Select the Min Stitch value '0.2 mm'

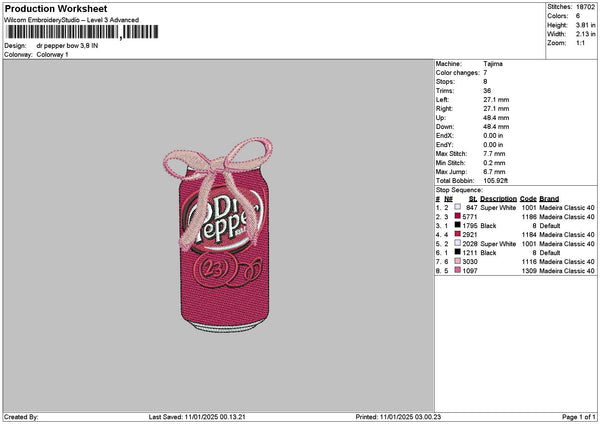coord(494,163)
